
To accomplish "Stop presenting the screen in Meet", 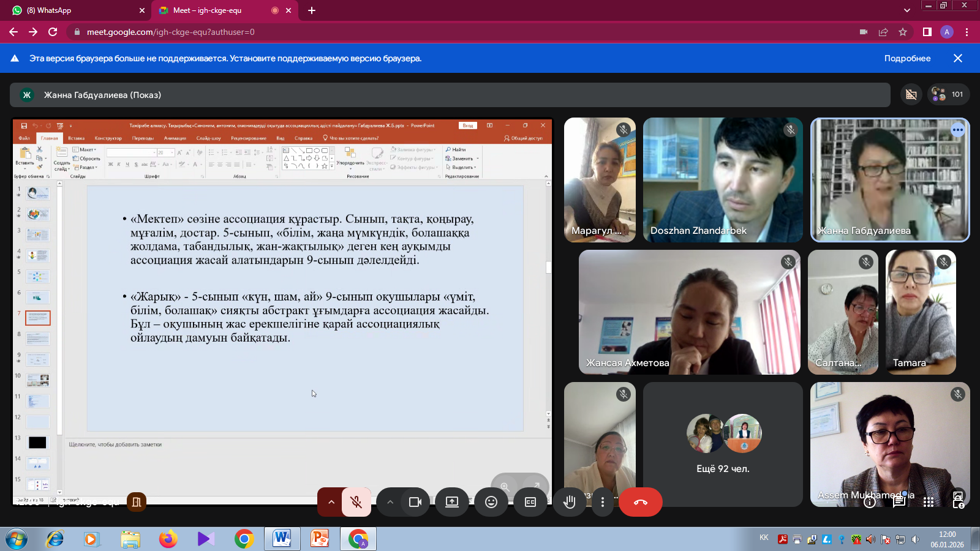I will 452,502.
